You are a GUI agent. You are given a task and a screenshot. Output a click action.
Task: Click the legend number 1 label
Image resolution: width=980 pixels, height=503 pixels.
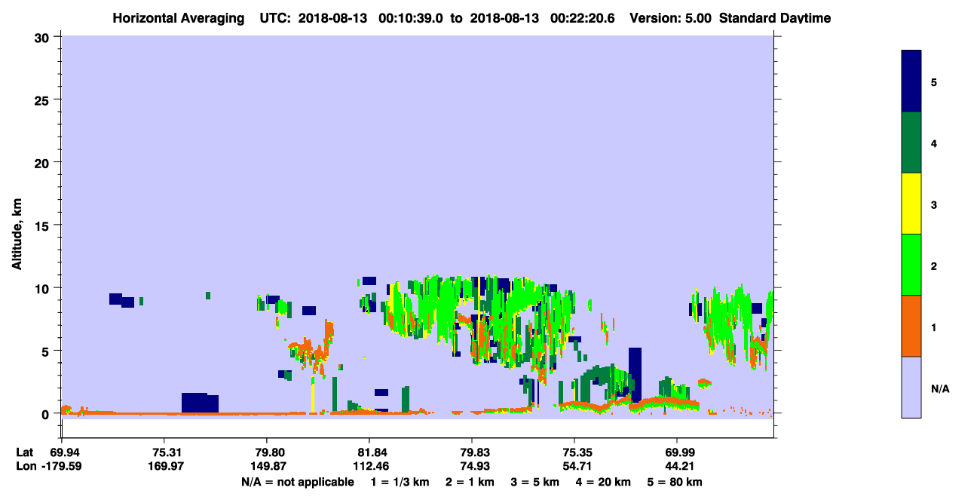click(x=934, y=327)
